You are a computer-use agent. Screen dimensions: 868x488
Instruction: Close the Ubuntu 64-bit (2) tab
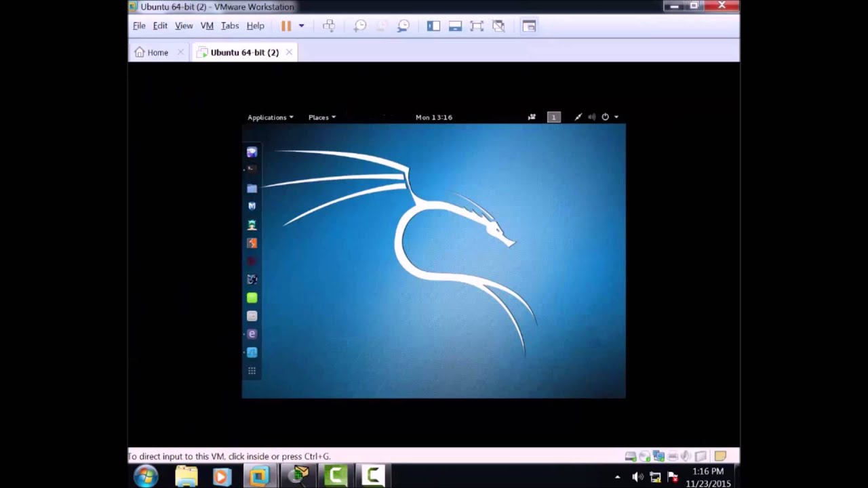[289, 52]
